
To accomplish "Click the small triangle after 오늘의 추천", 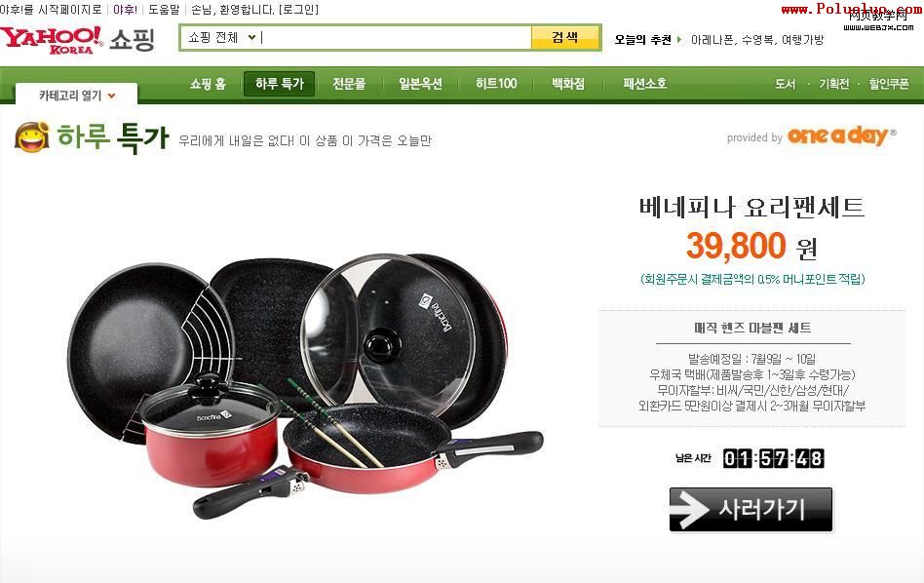I will [678, 40].
